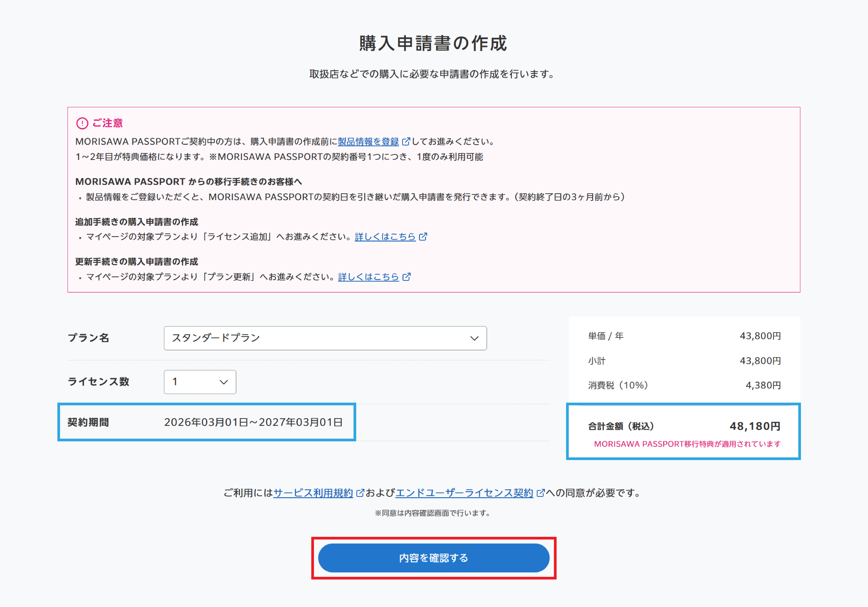Open the エンドユーザーライセンス契約 license link

pyautogui.click(x=464, y=492)
